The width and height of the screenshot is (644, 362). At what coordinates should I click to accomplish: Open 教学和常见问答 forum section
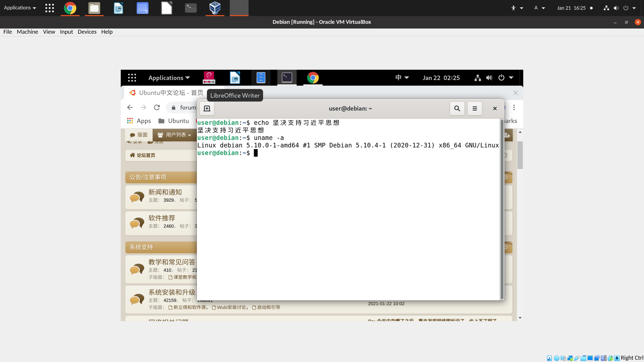point(172,262)
